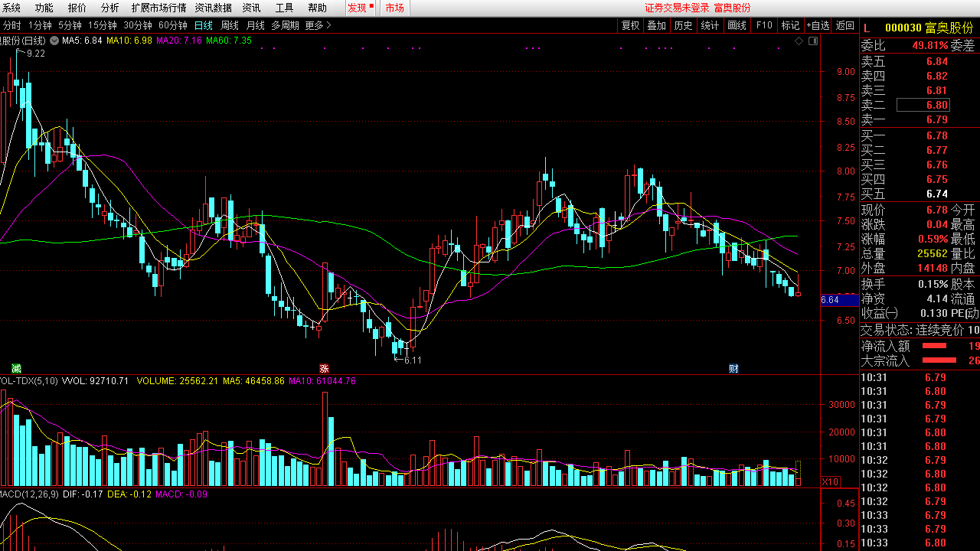Click the 买四 price 6.75
The image size is (980, 551).
point(936,179)
